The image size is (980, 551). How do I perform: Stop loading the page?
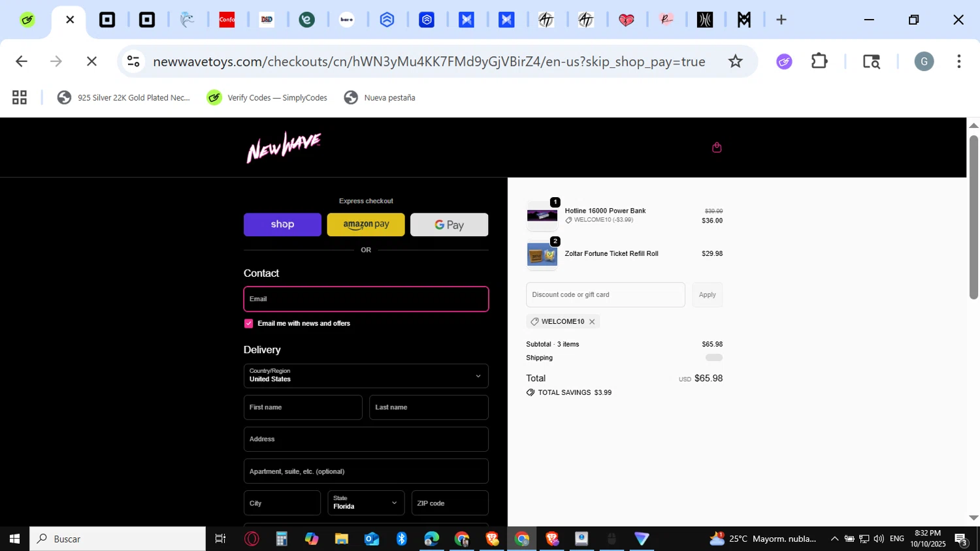tap(91, 61)
